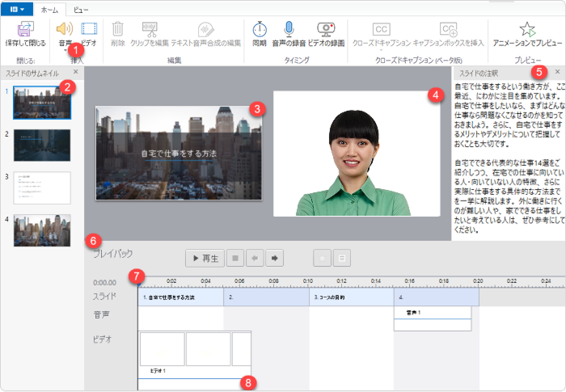This screenshot has width=566, height=392.
Task: Open アニメーションでプレビュー star icon
Action: (527, 29)
